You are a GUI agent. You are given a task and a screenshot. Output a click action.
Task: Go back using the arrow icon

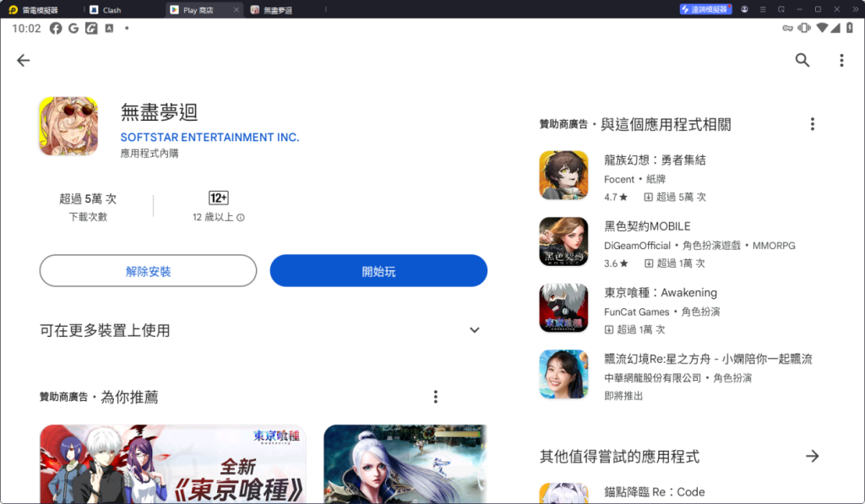coord(23,60)
